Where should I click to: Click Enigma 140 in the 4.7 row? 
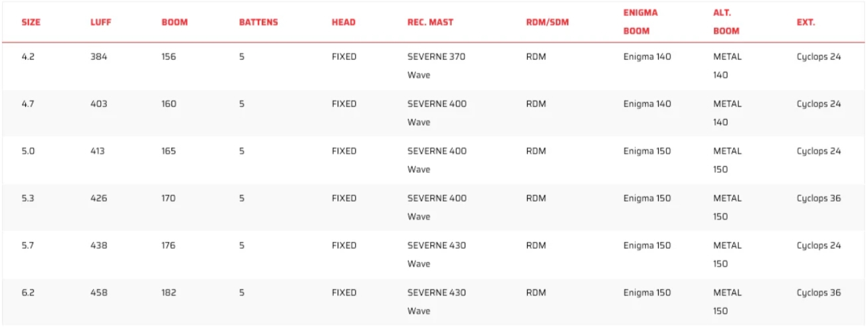point(647,104)
